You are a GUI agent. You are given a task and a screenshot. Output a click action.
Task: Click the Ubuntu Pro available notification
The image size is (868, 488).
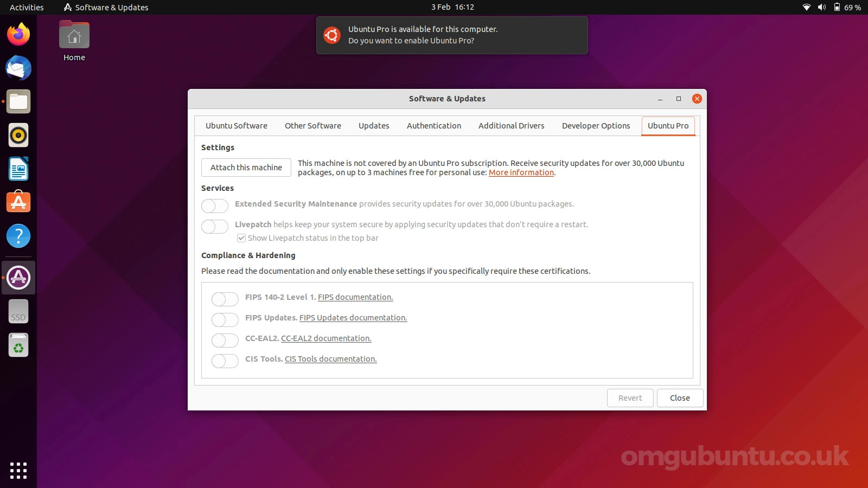(452, 35)
